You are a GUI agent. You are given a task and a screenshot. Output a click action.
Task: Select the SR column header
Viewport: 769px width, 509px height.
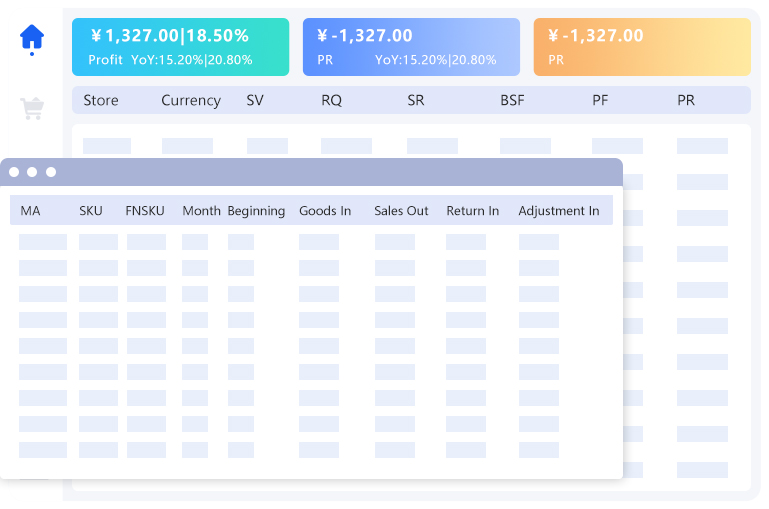pos(416,100)
